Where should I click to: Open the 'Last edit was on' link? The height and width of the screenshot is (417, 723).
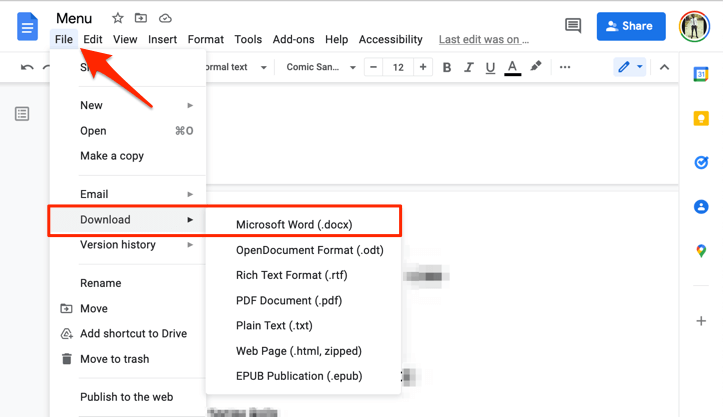click(x=484, y=40)
